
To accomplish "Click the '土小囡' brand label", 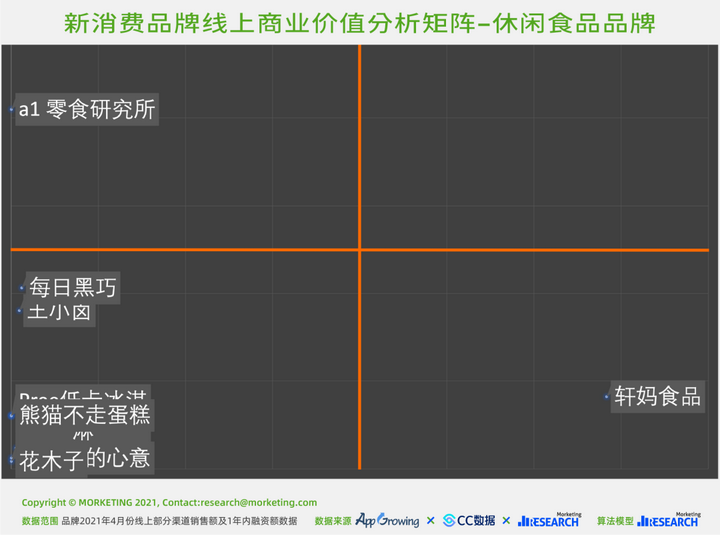I will click(x=59, y=313).
